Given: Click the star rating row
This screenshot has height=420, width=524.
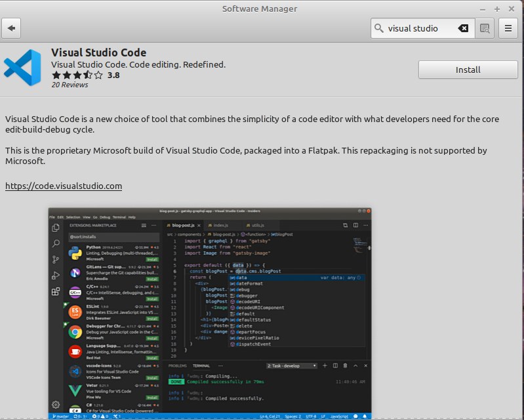Looking at the screenshot, I should pos(77,75).
